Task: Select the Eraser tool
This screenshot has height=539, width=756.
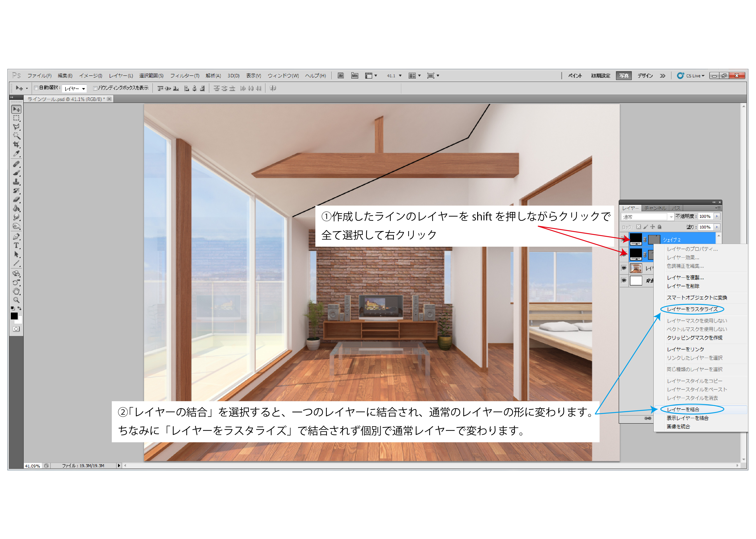Action: point(16,199)
